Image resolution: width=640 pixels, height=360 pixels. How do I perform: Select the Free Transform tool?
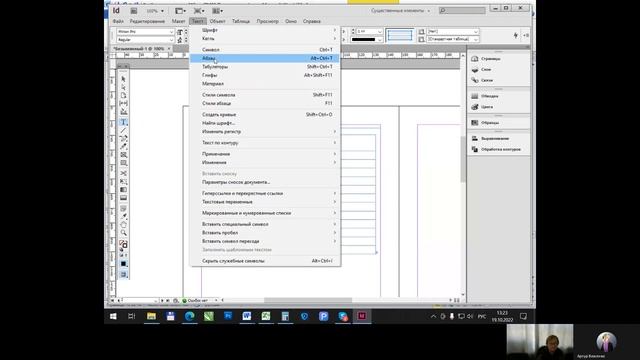123,181
